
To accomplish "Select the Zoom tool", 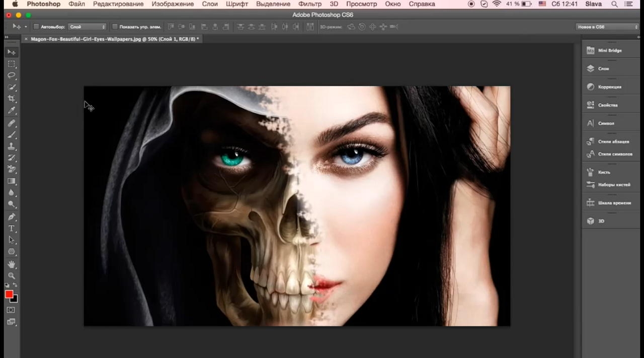I will pyautogui.click(x=11, y=276).
